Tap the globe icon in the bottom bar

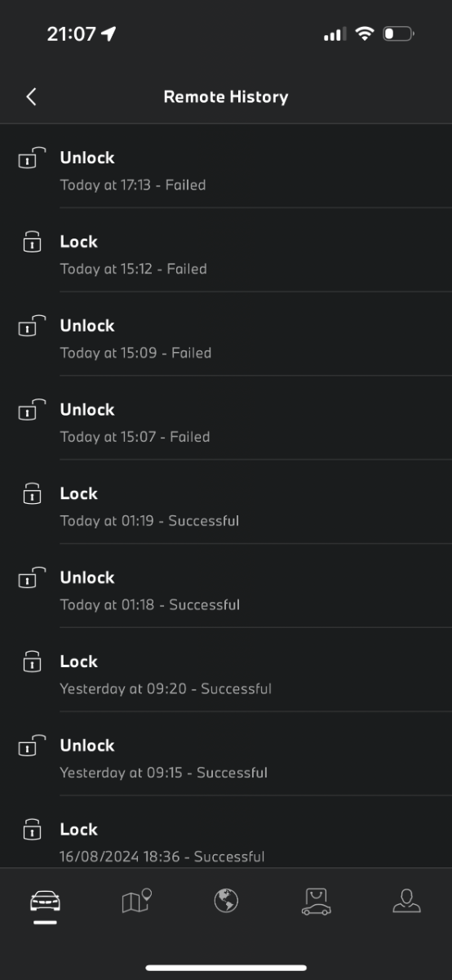[x=226, y=901]
